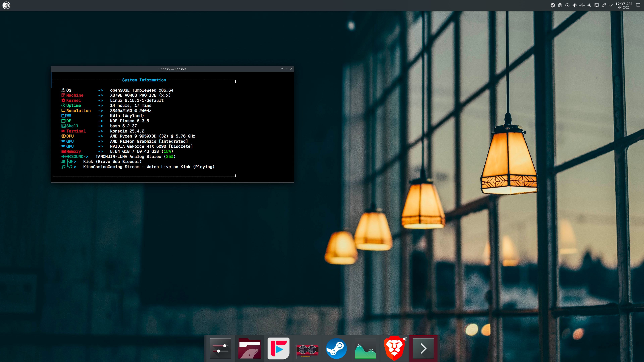Click "KDE Plasma 6.3.5" text
This screenshot has height=362, width=644.
[x=129, y=121]
